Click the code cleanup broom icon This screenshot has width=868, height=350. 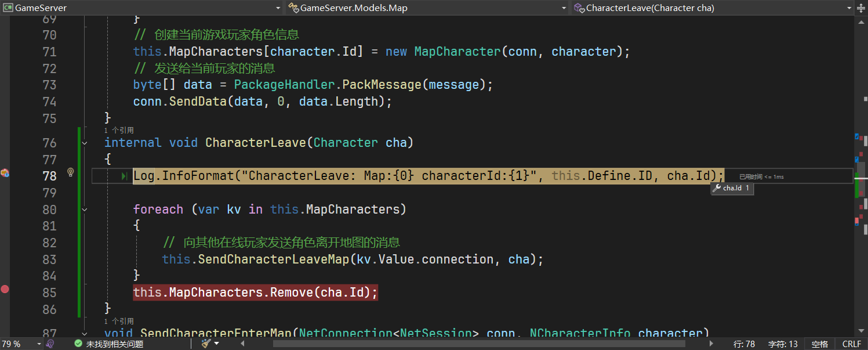[205, 344]
